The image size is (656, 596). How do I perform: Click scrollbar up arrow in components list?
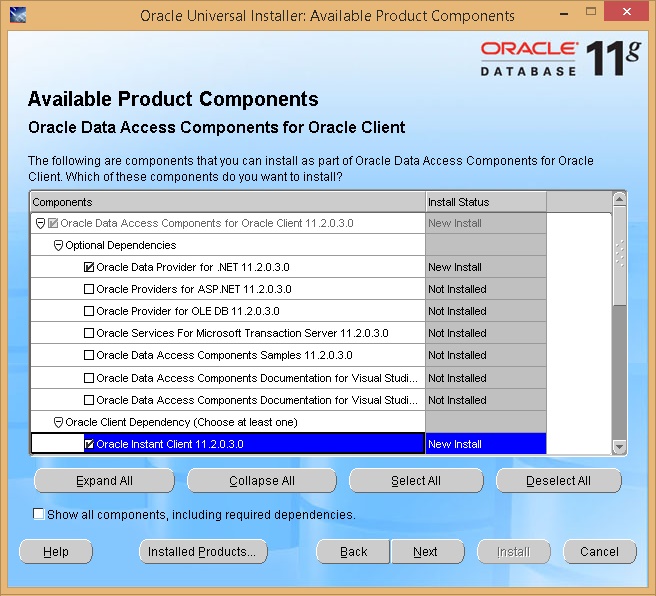(619, 199)
